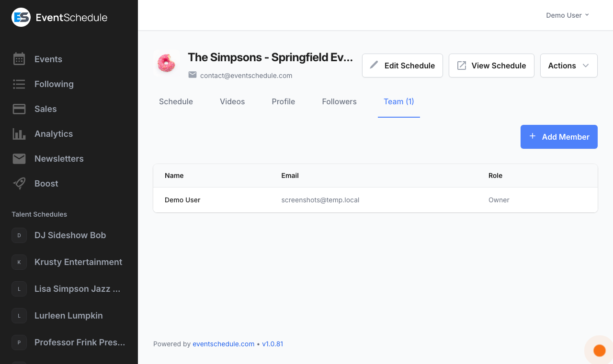This screenshot has height=364, width=613.
Task: Click the orange chat bubble icon
Action: point(599,351)
